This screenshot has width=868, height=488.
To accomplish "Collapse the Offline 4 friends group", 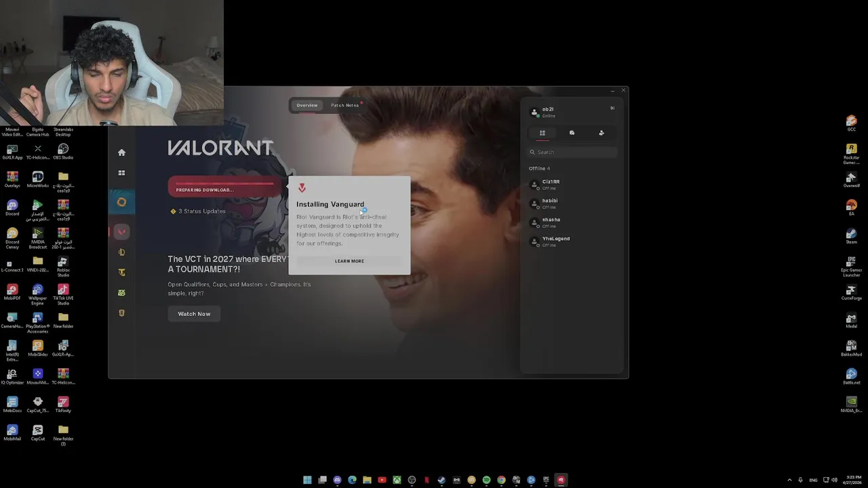I will [539, 168].
